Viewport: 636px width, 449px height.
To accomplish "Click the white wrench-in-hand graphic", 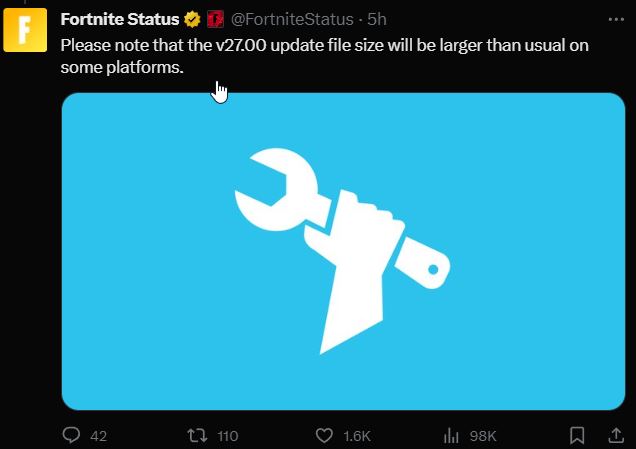I will click(342, 251).
